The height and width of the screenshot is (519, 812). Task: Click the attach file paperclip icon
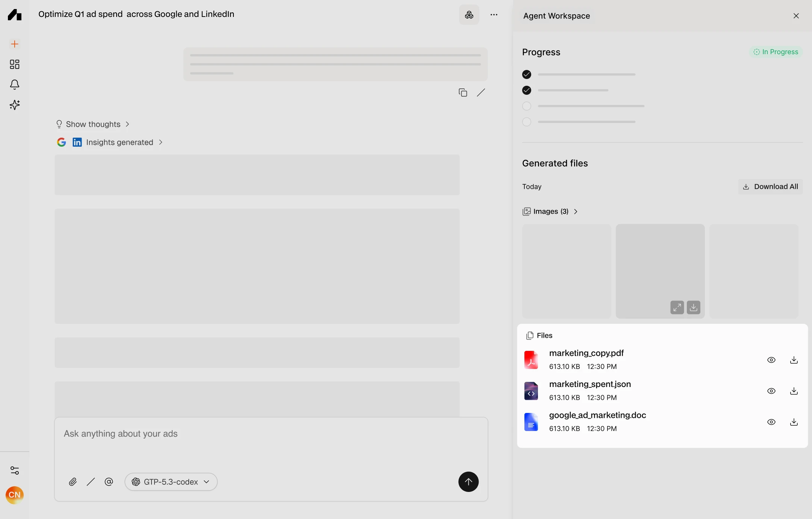pyautogui.click(x=73, y=482)
